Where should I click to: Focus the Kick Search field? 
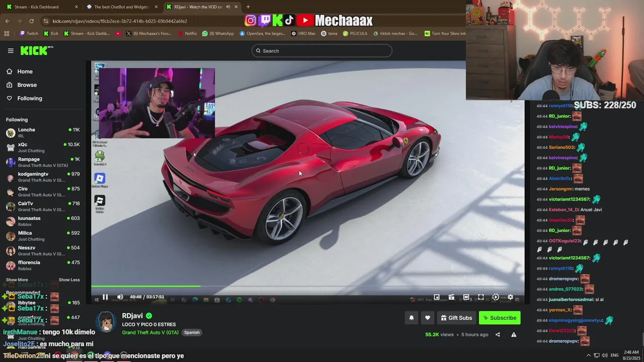coord(322,51)
